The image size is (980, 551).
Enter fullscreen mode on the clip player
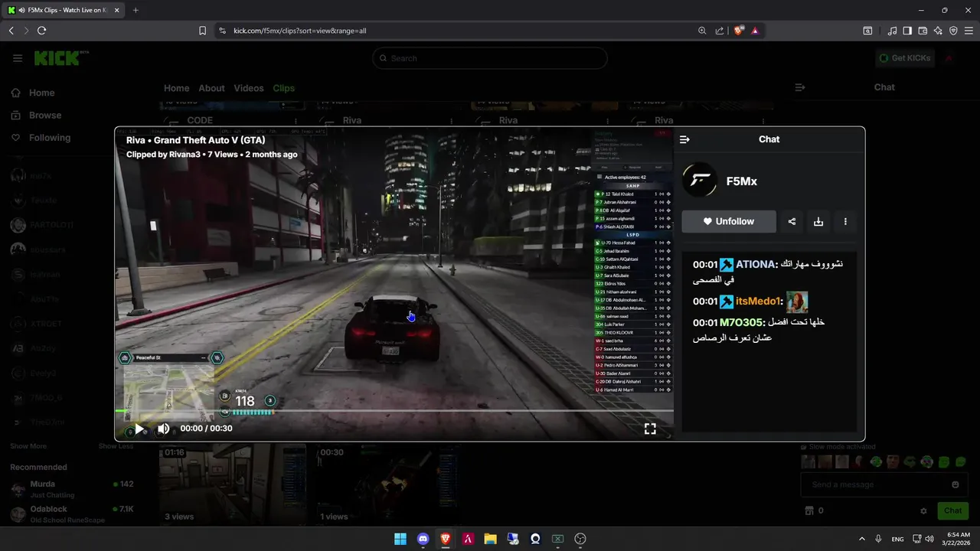click(x=650, y=429)
